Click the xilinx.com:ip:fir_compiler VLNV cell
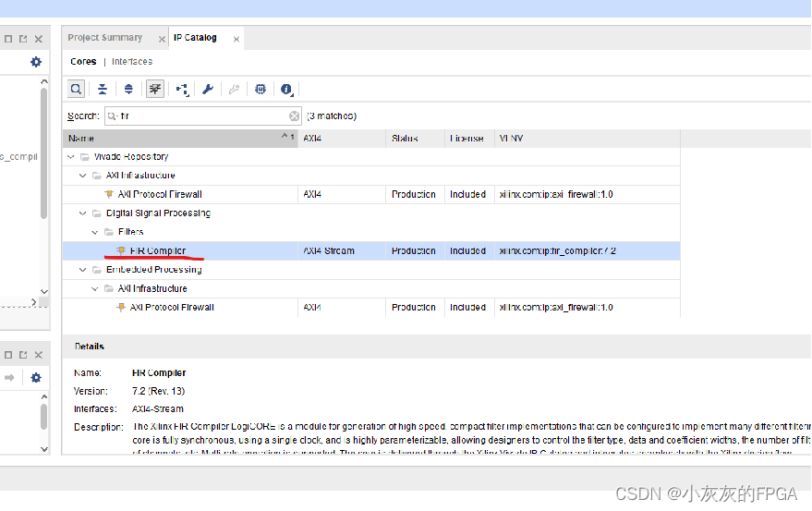 [588, 250]
